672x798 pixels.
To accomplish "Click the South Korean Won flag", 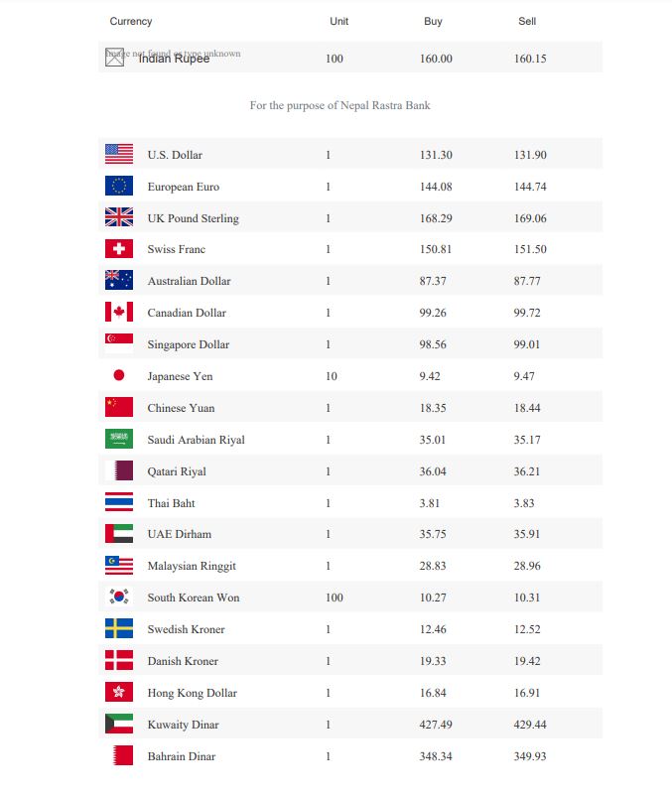I will 118,598.
